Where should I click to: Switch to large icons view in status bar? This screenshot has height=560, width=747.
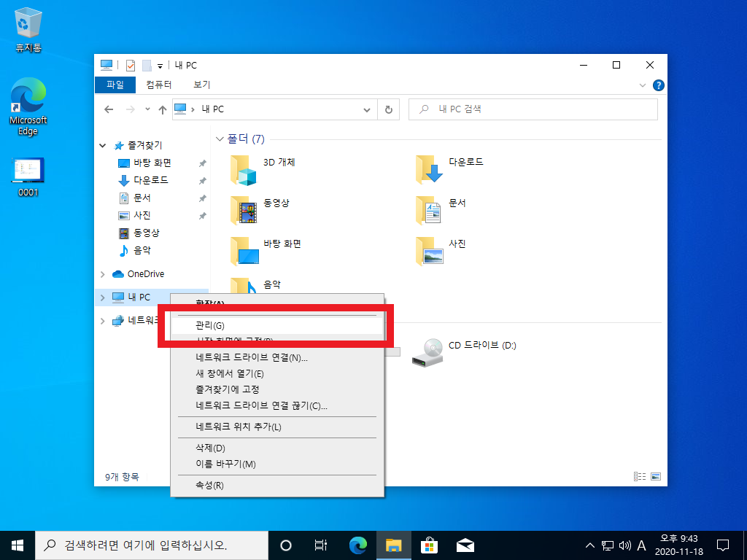pos(656,477)
